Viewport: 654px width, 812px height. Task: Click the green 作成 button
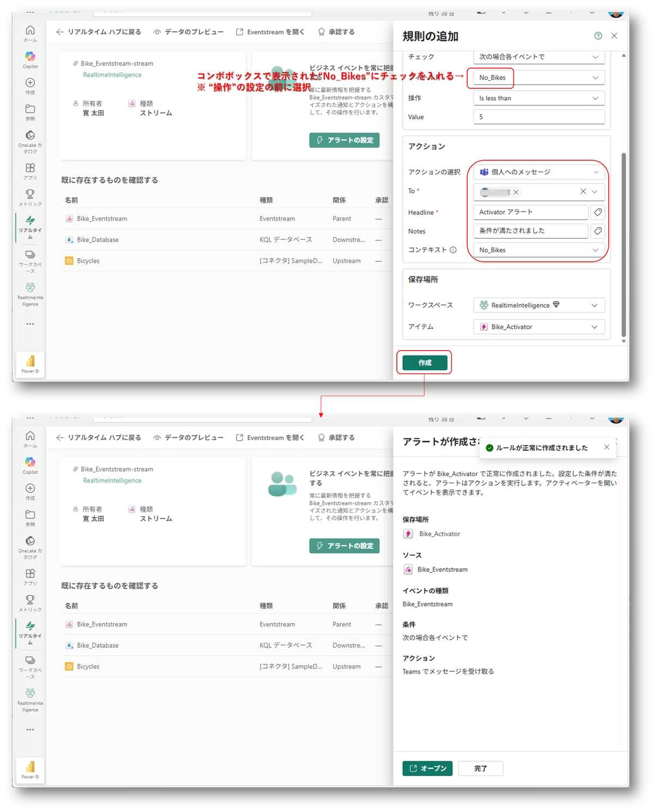pyautogui.click(x=425, y=363)
